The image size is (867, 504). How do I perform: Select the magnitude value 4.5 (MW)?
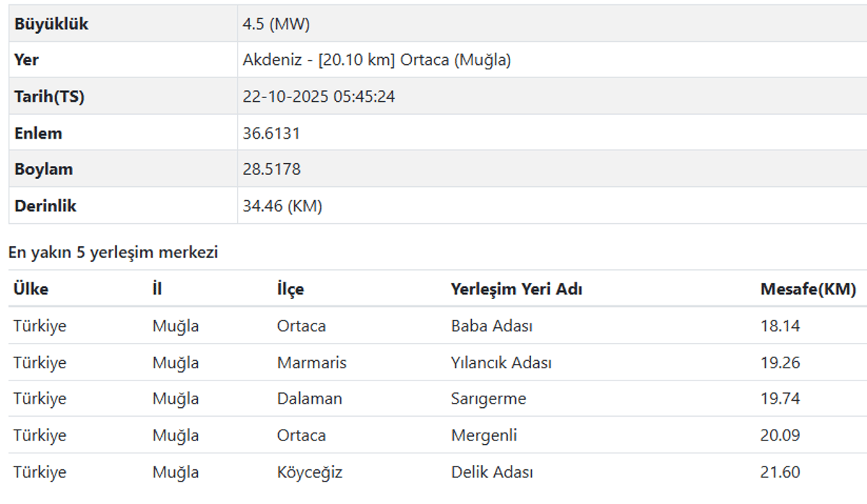tap(276, 24)
